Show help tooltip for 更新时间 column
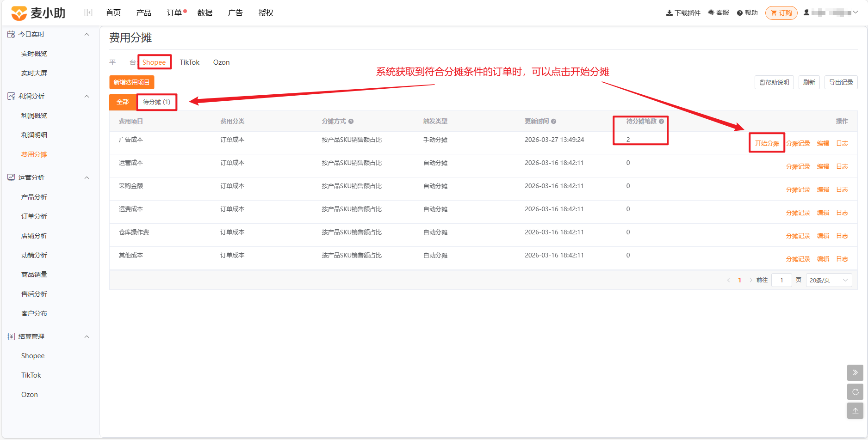The height and width of the screenshot is (440, 868). (x=553, y=122)
